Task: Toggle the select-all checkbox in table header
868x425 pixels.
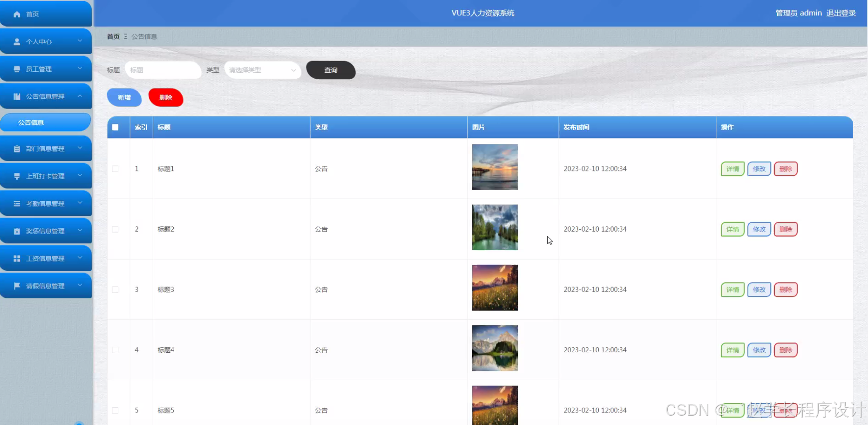Action: pyautogui.click(x=115, y=127)
